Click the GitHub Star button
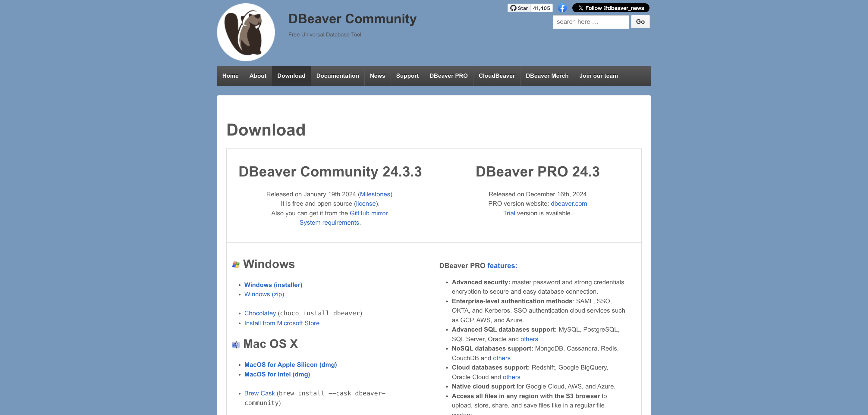 click(x=519, y=8)
